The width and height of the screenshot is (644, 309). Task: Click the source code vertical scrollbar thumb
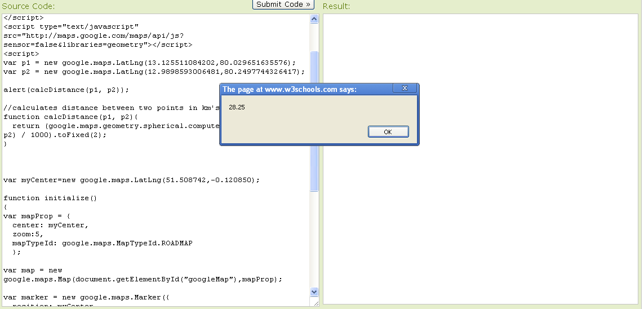pos(314,121)
